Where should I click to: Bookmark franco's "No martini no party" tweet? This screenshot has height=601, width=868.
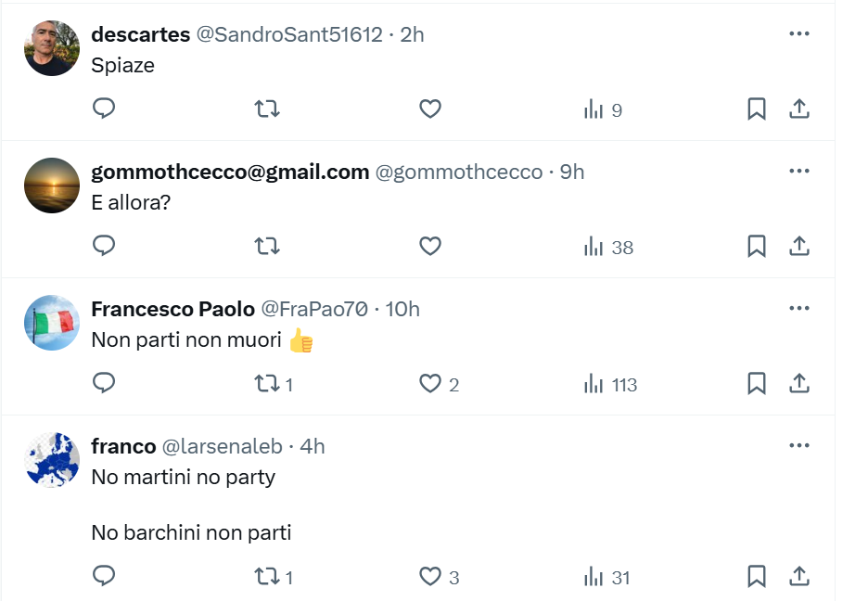[756, 576]
